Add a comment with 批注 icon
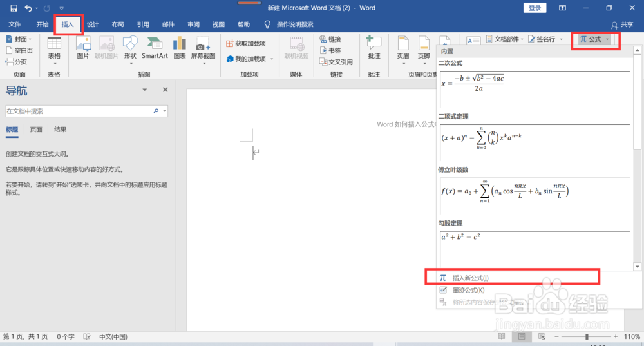 (374, 48)
